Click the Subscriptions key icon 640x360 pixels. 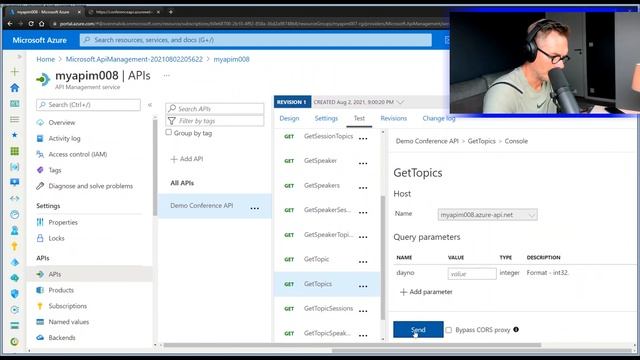[x=40, y=306]
